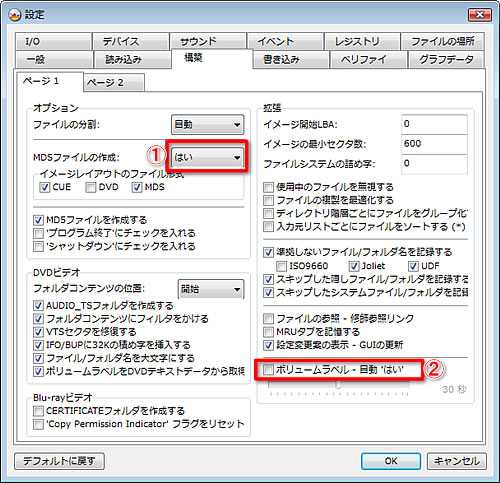This screenshot has width=500, height=483.
Task: Open the 書き込み tab
Action: click(x=291, y=60)
